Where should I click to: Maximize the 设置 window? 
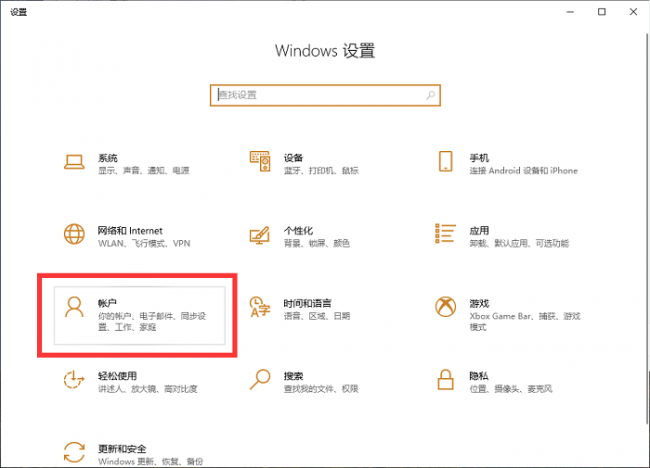[602, 12]
